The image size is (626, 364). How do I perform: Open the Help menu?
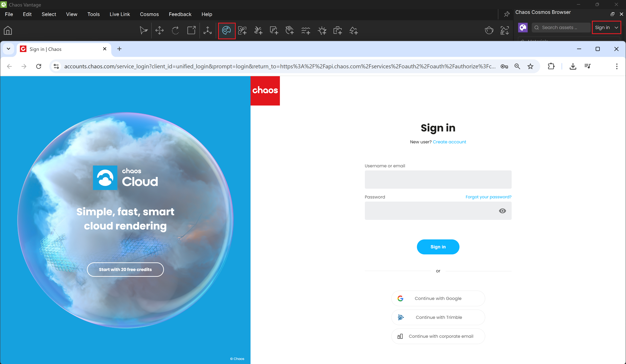coord(207,14)
